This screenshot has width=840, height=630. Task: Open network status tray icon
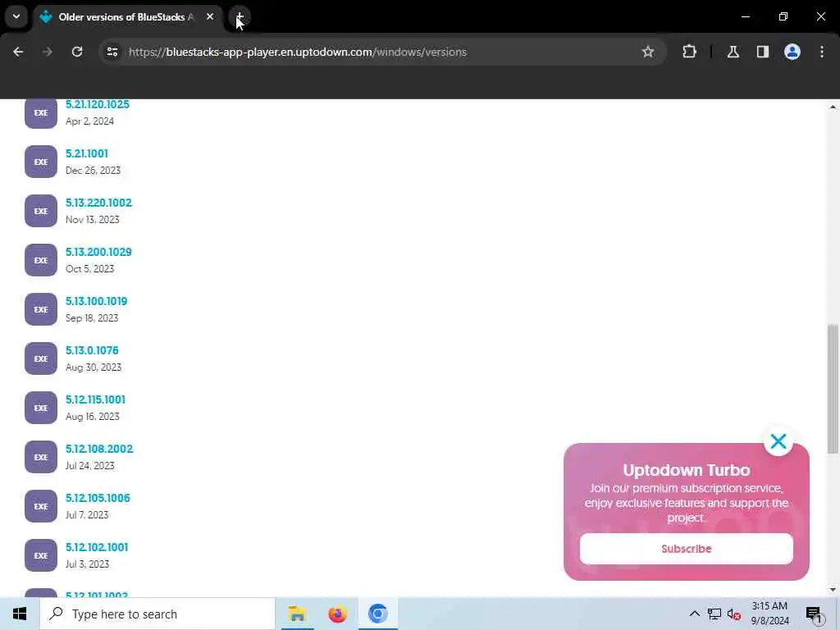tap(714, 614)
